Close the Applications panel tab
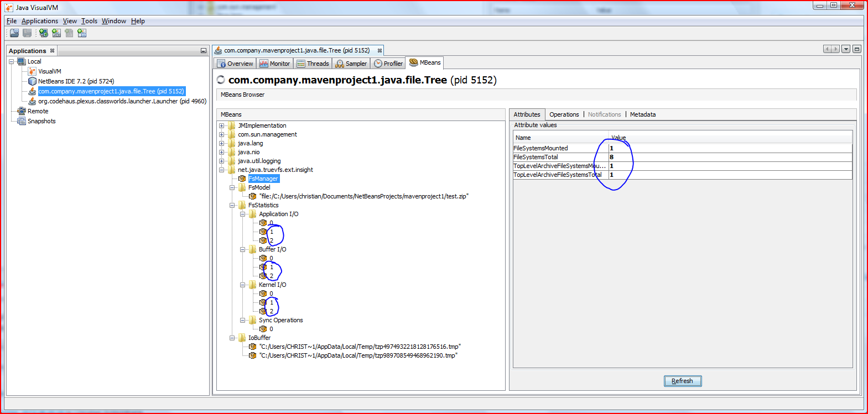 point(53,51)
